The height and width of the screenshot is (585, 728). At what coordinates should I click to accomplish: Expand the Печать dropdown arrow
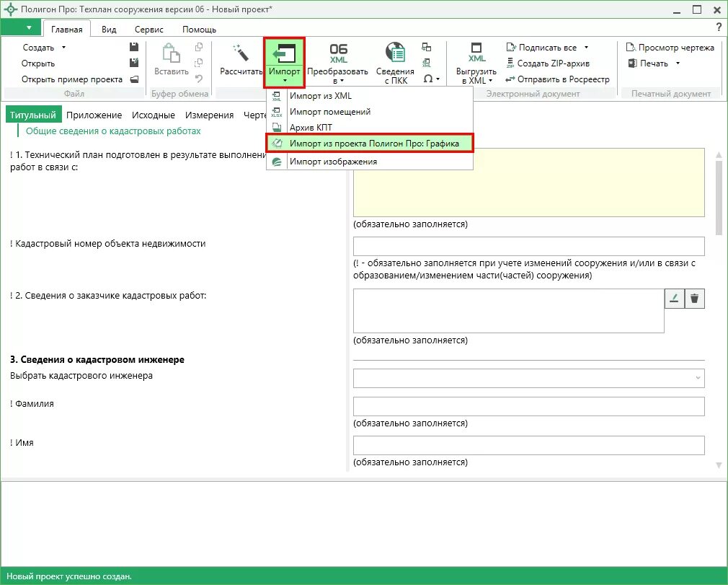678,63
